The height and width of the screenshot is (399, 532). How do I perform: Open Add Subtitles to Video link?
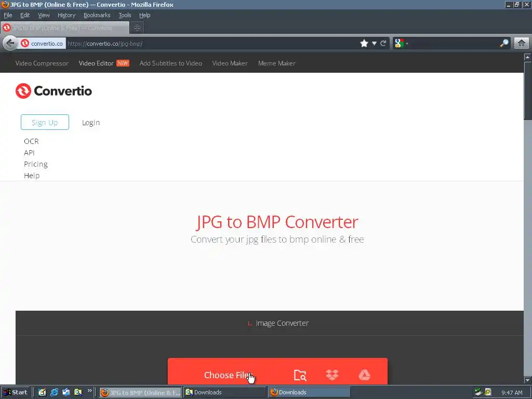(x=170, y=63)
